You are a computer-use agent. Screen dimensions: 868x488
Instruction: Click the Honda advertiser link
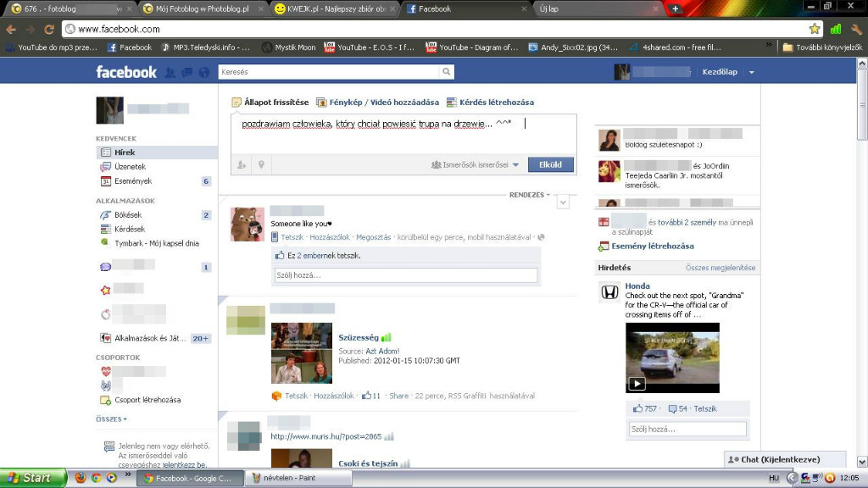637,286
